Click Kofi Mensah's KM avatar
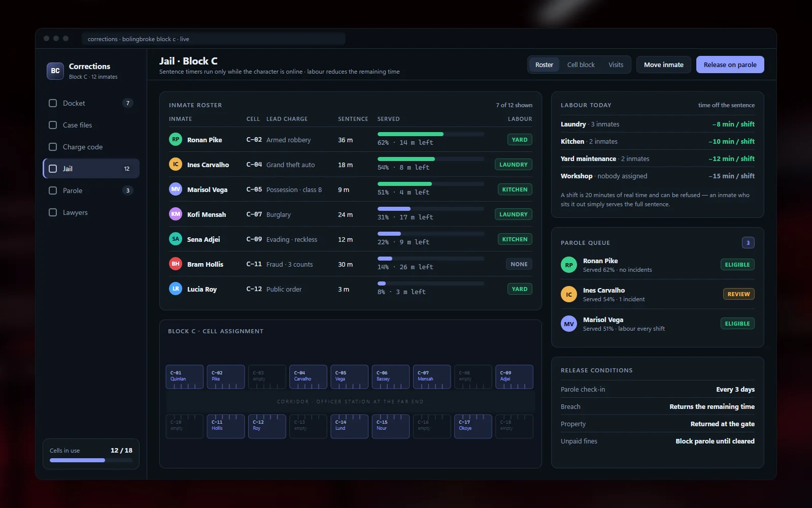The width and height of the screenshot is (812, 508). 176,214
